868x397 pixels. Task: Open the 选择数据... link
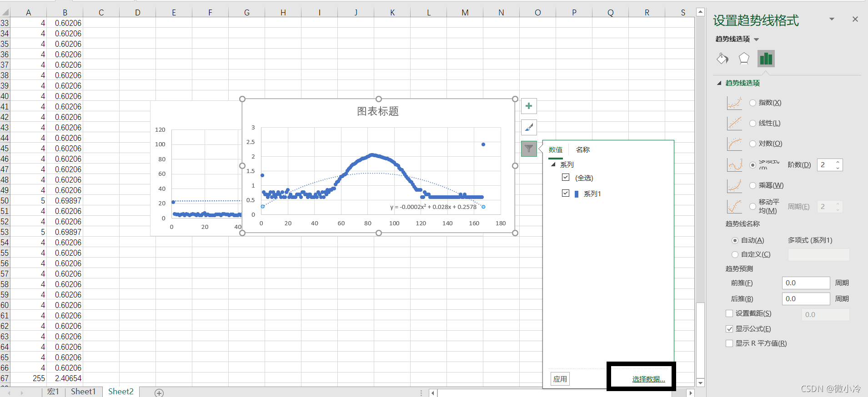point(649,379)
